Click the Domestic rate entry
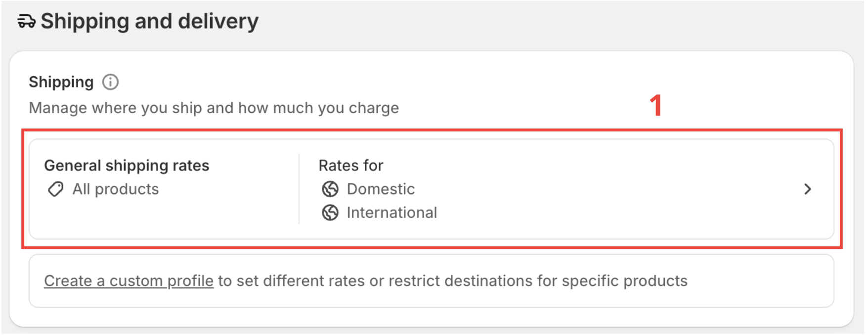Viewport: 868px width, 335px height. (381, 189)
